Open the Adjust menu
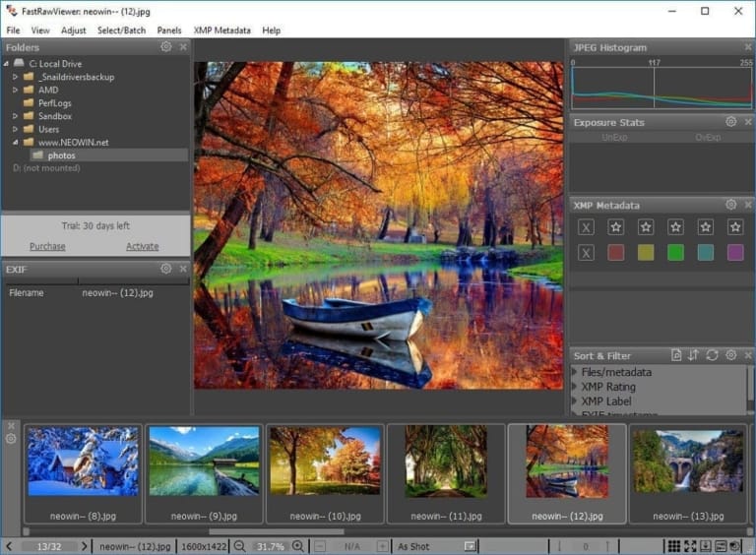The width and height of the screenshot is (756, 555). pos(73,31)
